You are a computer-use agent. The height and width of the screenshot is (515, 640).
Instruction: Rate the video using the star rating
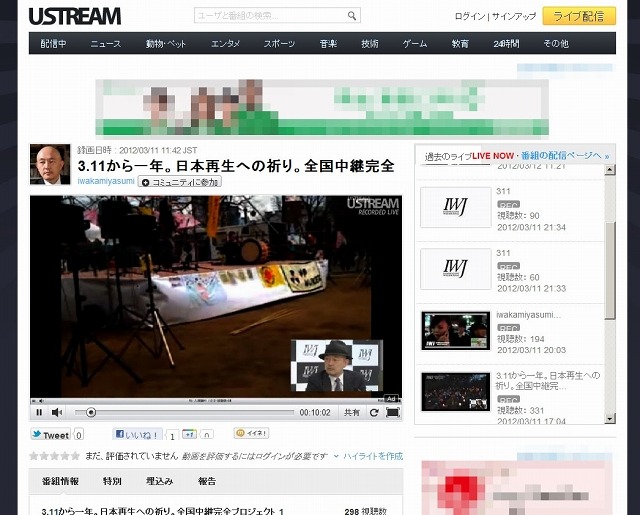point(54,456)
